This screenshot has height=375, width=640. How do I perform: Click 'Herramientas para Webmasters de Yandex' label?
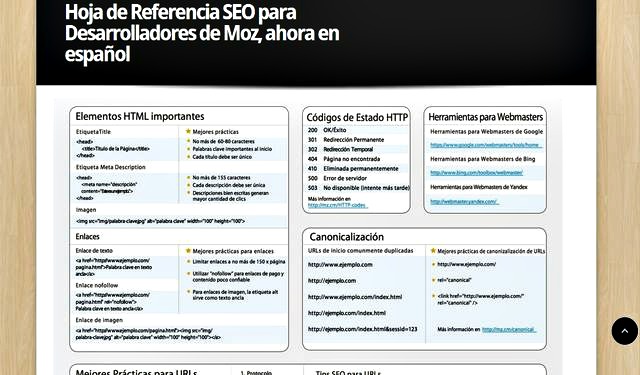[479, 187]
